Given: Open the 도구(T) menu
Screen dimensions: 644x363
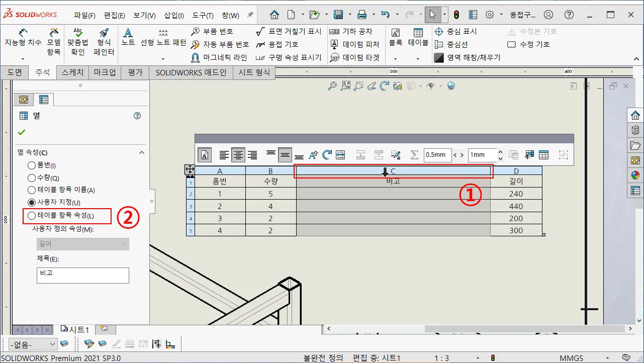Looking at the screenshot, I should (203, 15).
